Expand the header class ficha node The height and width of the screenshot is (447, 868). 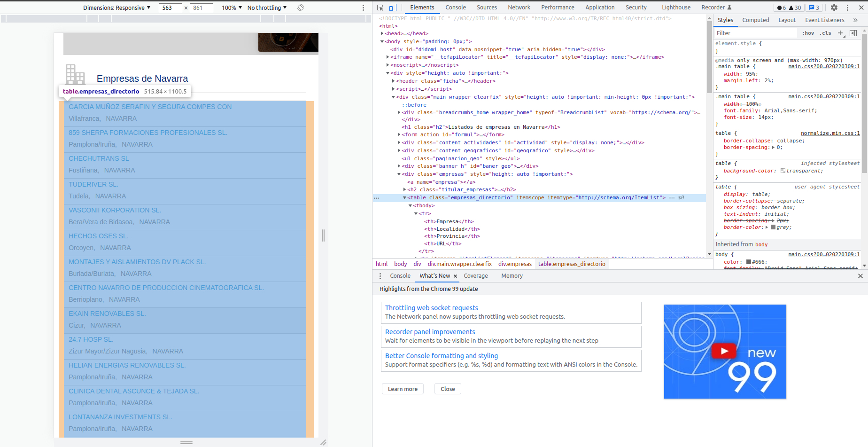[x=394, y=81]
